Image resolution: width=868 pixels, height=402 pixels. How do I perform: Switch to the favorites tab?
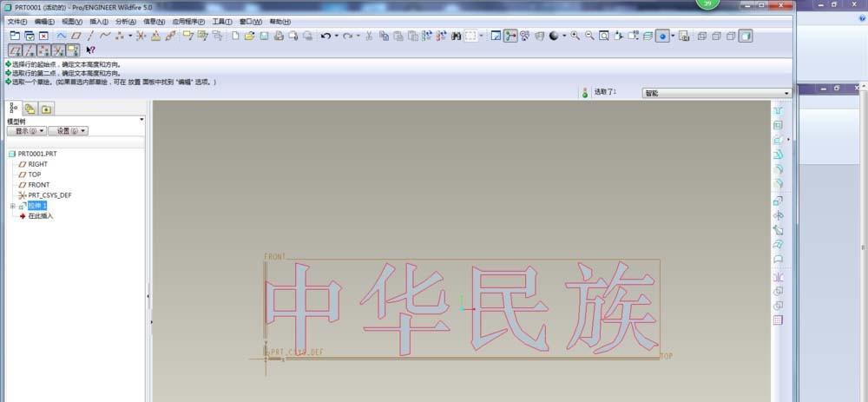(45, 109)
